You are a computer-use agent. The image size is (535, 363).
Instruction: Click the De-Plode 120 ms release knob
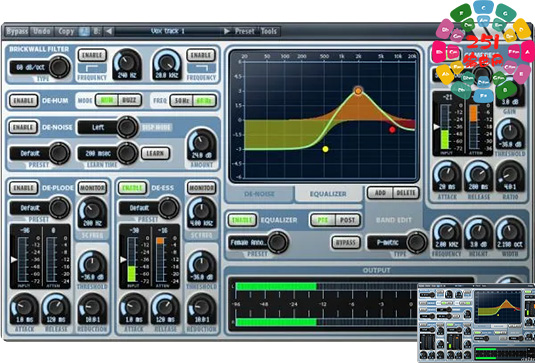(56, 309)
